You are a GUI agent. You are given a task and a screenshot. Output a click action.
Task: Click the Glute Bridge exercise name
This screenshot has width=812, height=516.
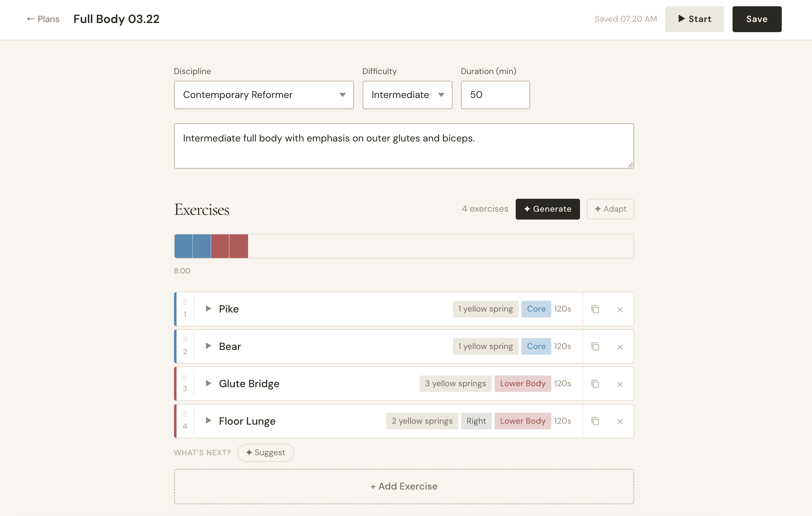249,384
